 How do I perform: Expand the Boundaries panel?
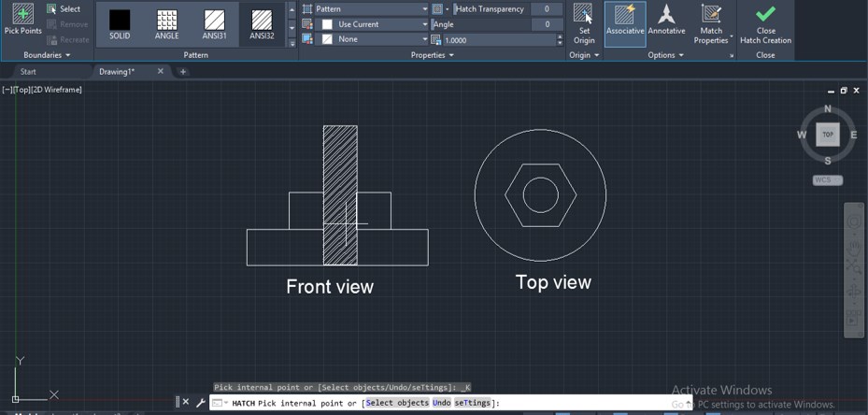coord(47,55)
